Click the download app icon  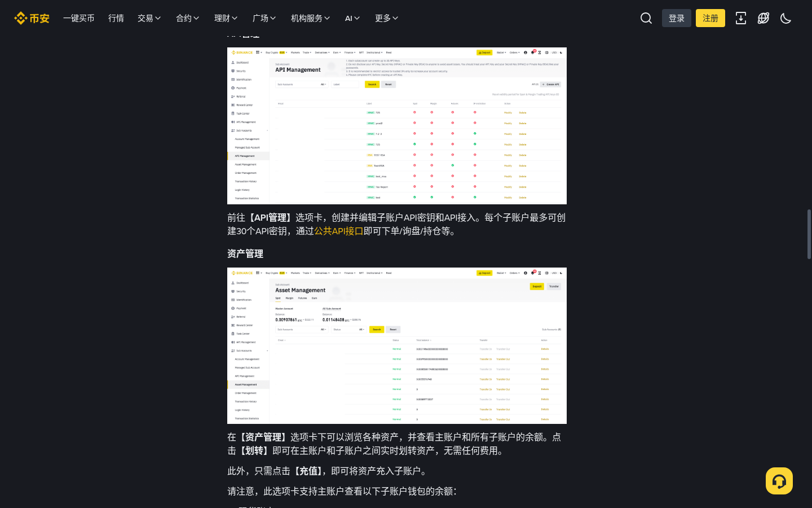coord(741,18)
